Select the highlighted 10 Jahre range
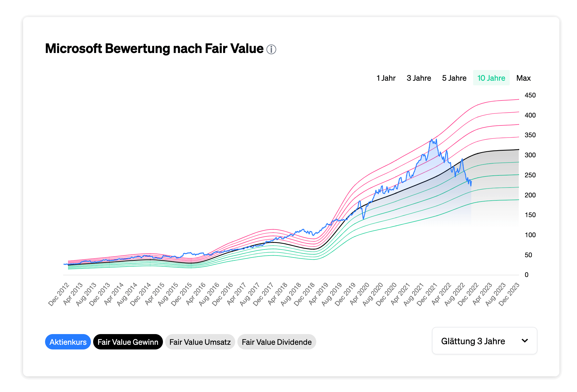Screen dimensions: 577x392 491,78
